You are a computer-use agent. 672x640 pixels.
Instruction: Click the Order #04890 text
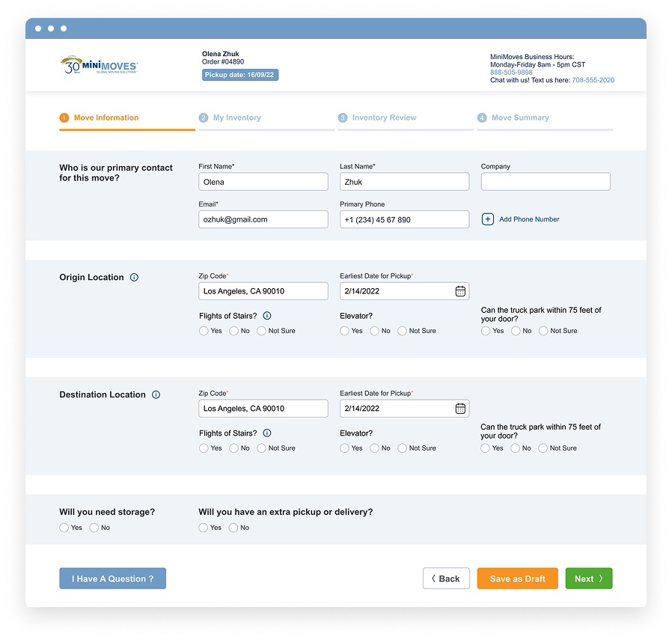point(223,61)
